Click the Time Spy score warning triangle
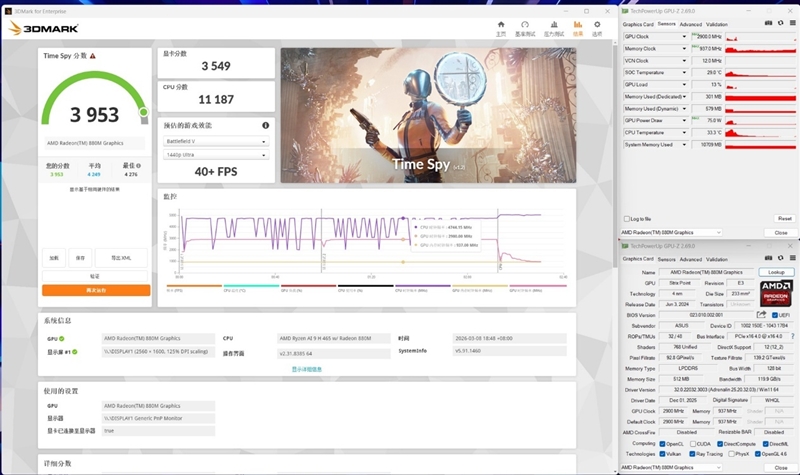 93,56
